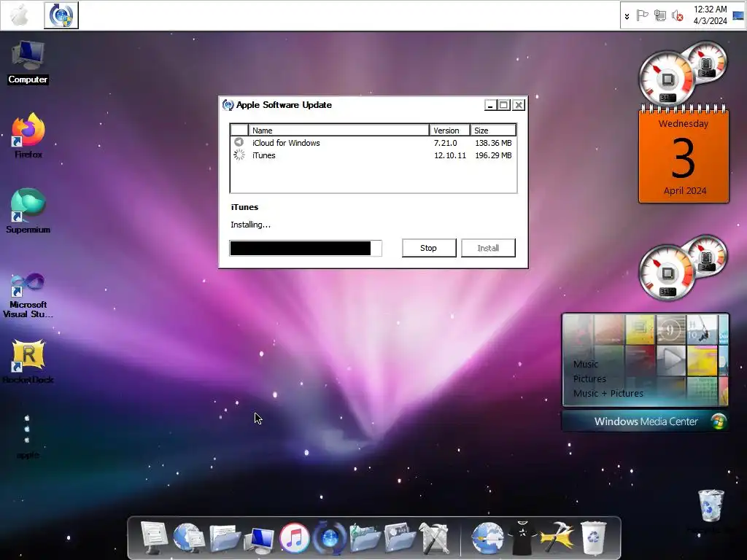Click the greyed-out Install button
Image resolution: width=747 pixels, height=560 pixels.
[488, 248]
